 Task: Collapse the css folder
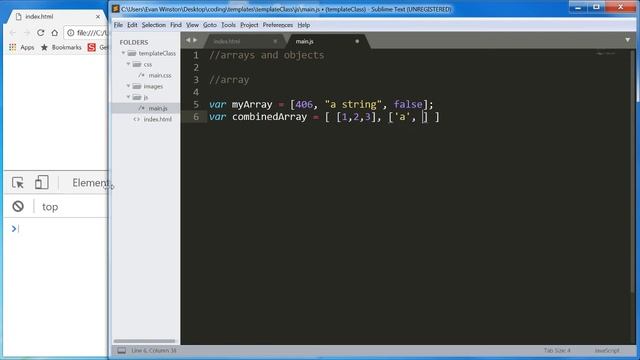(128, 64)
